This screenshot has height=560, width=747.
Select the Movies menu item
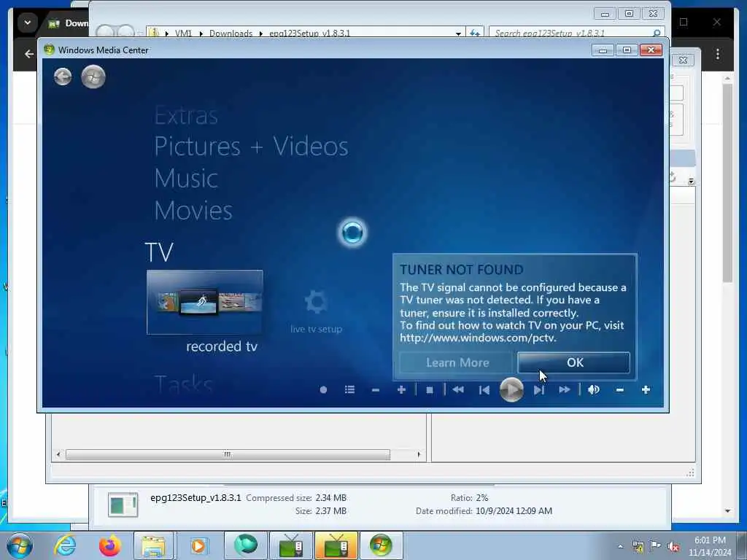coord(193,211)
